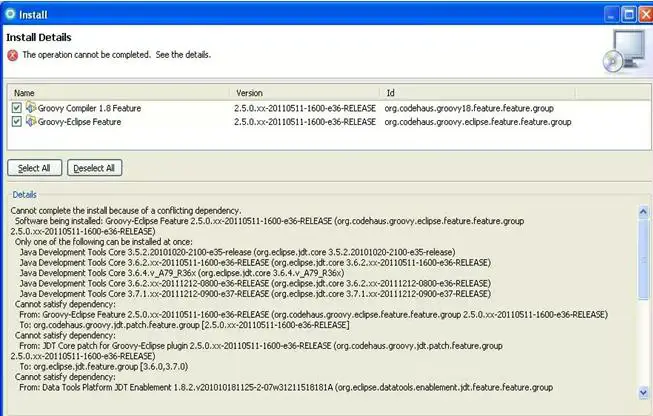Click Java Development Tools Core 3.5.2 line
Viewport: 653px width, 416px height.
click(x=237, y=252)
